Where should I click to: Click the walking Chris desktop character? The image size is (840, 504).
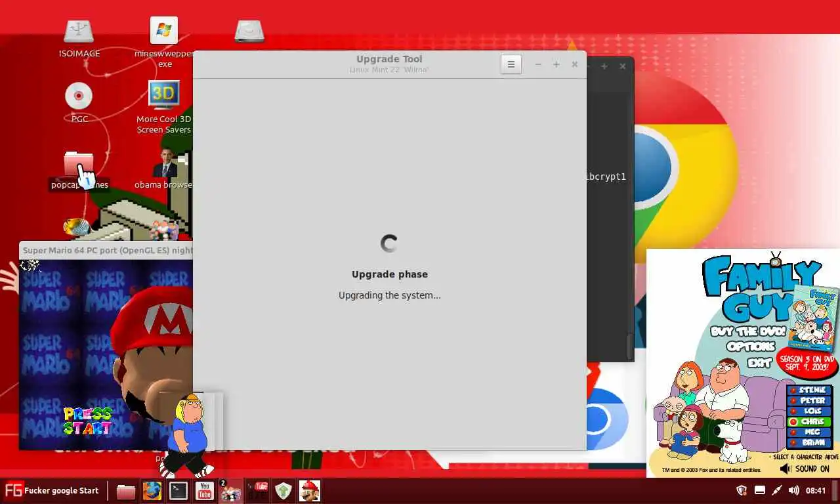pos(189,434)
